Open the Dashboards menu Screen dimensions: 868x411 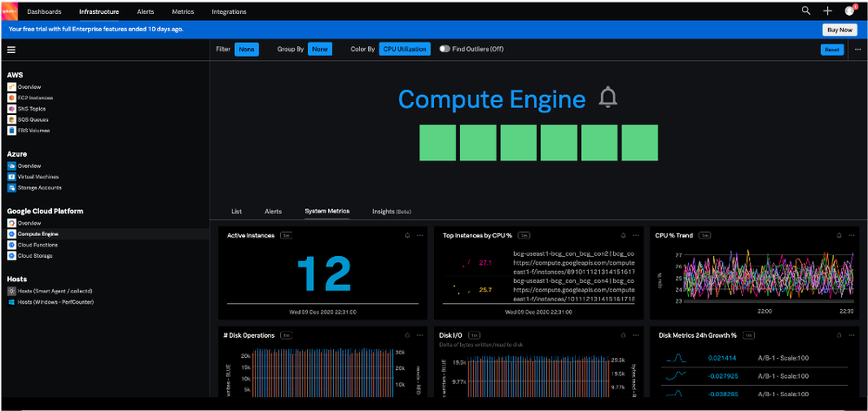[44, 11]
